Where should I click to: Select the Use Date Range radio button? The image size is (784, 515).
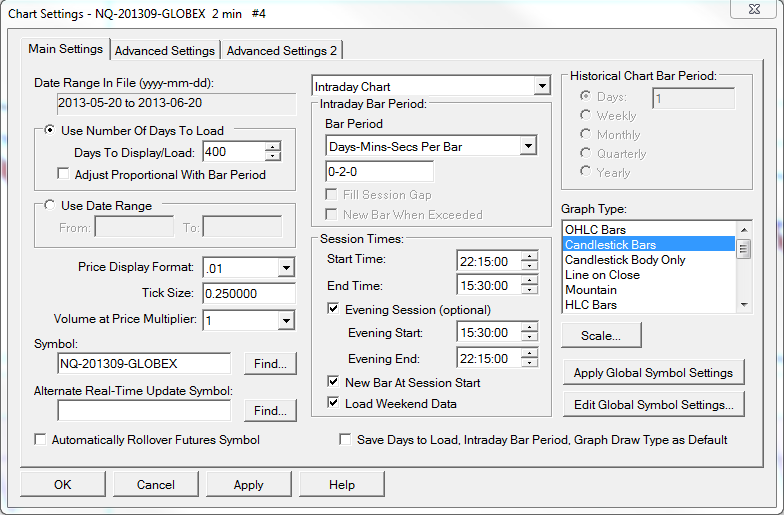pyautogui.click(x=50, y=205)
